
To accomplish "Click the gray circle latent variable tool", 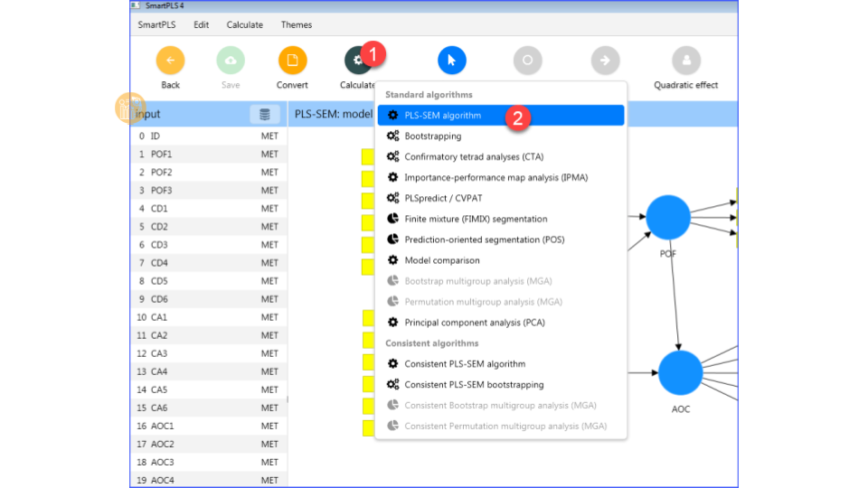I will [527, 61].
